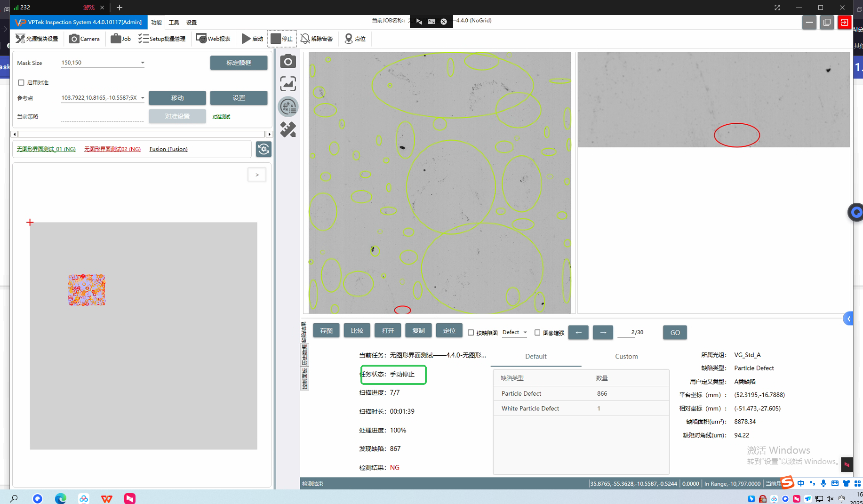Image resolution: width=863 pixels, height=504 pixels.
Task: Select vertical tab 控制面板
Action: [304, 379]
